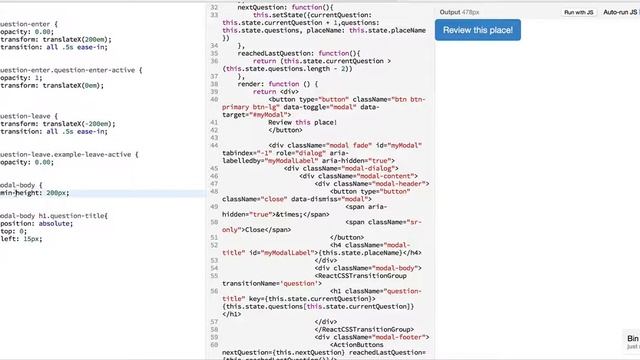Click the 'Run with JS' button
Viewport: 640px width, 360px height.
pos(578,12)
